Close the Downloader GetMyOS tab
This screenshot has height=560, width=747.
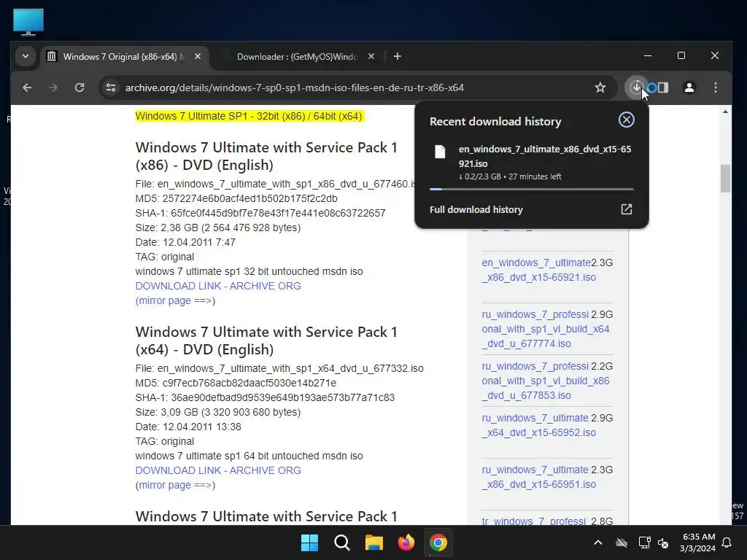click(371, 57)
